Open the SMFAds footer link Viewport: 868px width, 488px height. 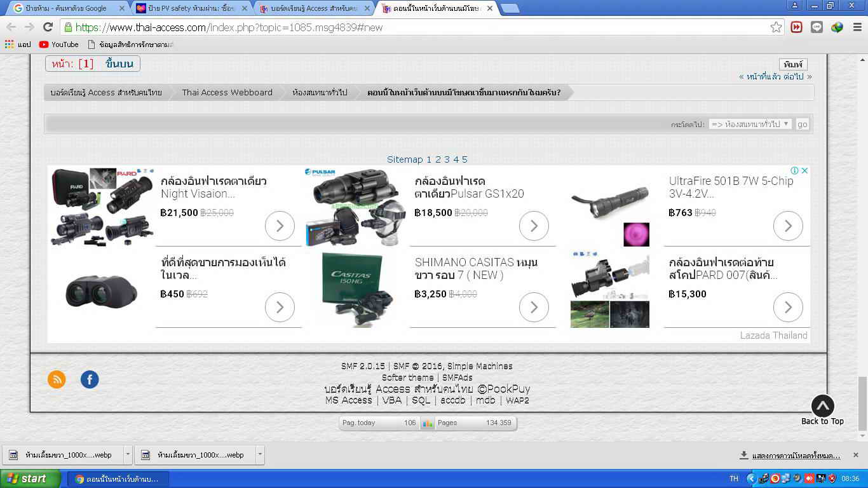(x=458, y=377)
